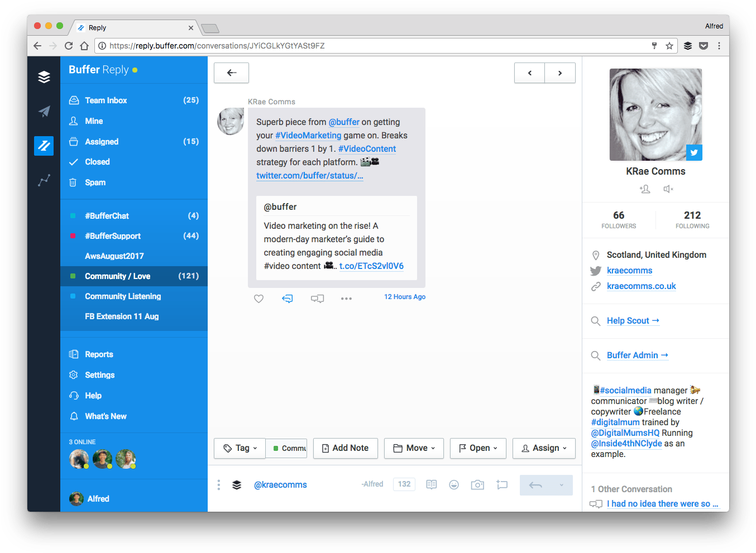Screen dimensions: 756x553
Task: Mute KRae Comms using the speaker icon
Action: (x=668, y=189)
